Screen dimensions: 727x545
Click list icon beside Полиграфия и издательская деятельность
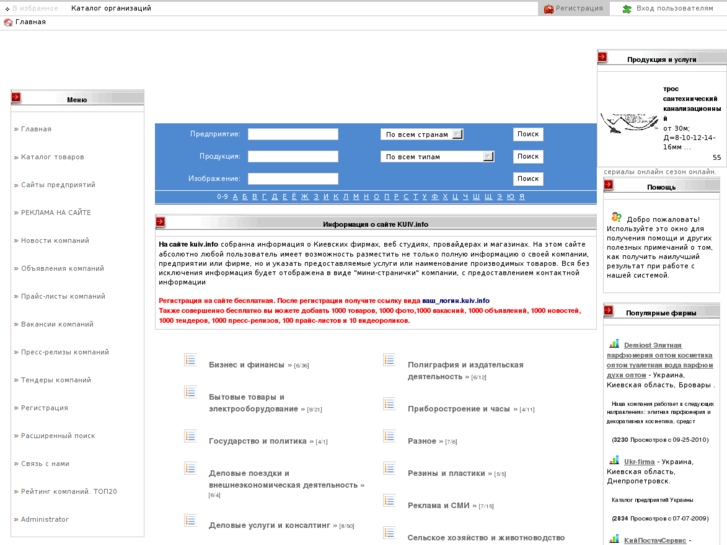[389, 359]
